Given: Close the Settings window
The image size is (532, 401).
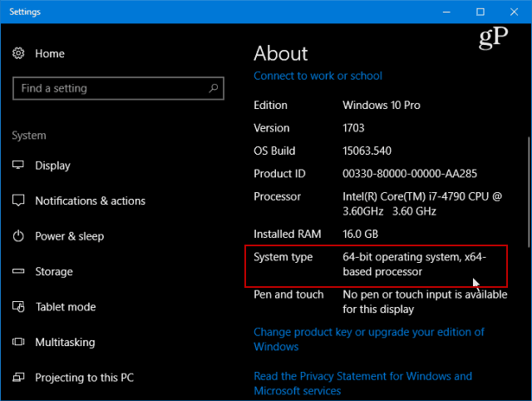Looking at the screenshot, I should (514, 12).
